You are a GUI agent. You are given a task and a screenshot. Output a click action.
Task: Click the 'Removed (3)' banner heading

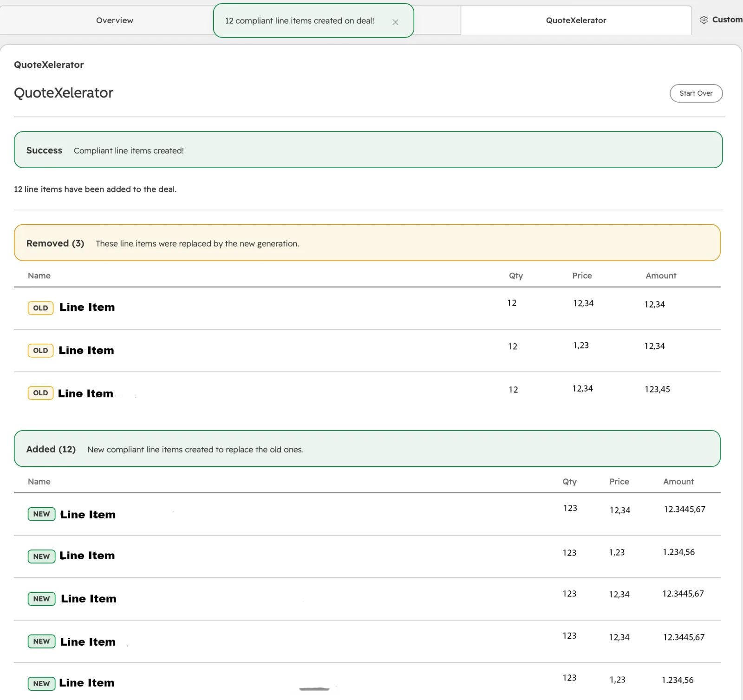pos(55,243)
